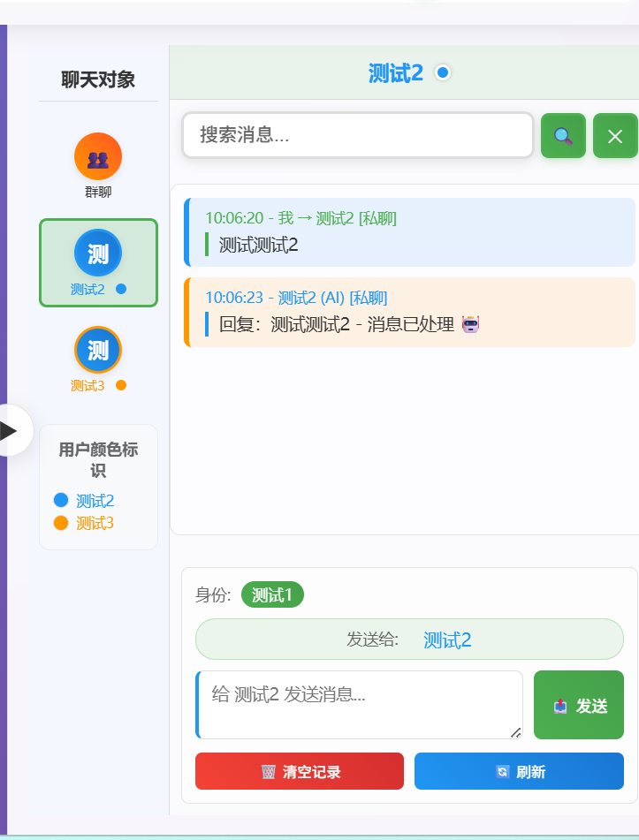This screenshot has height=840, width=639.
Task: Click the green X clear-search button
Action: click(615, 136)
